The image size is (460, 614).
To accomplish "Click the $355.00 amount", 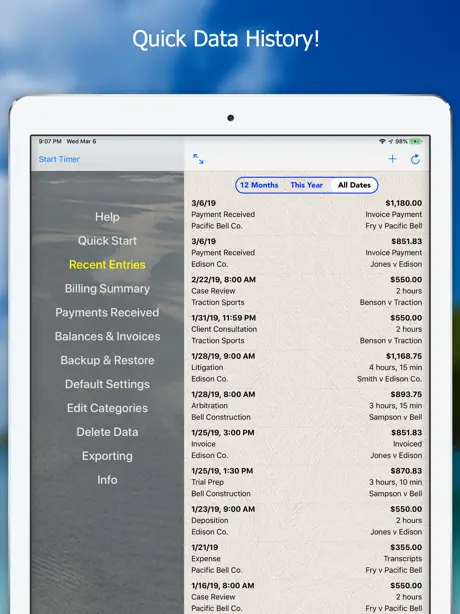I will coord(406,547).
